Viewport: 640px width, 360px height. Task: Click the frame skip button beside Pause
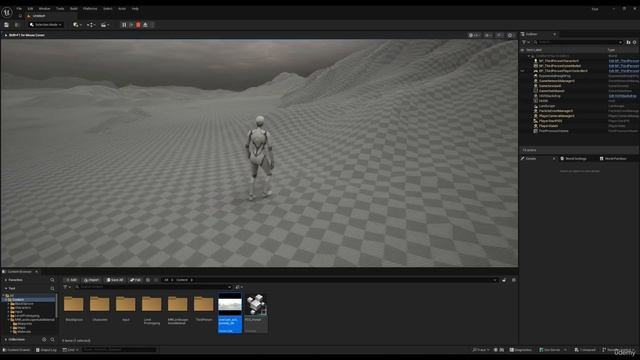coord(131,25)
